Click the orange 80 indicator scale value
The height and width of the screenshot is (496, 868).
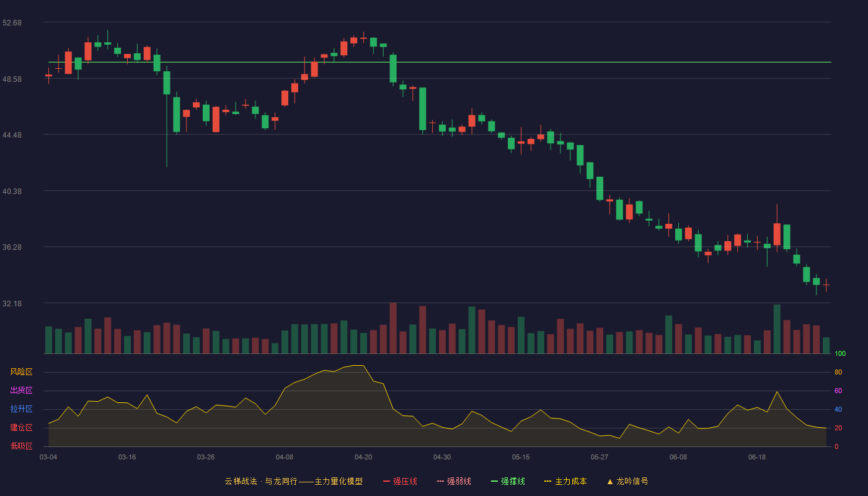tap(838, 373)
